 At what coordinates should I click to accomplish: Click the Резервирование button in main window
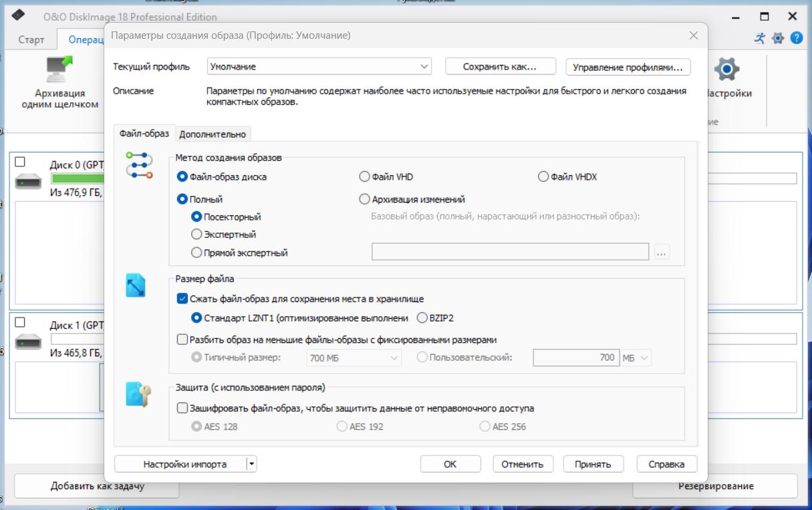[x=716, y=486]
